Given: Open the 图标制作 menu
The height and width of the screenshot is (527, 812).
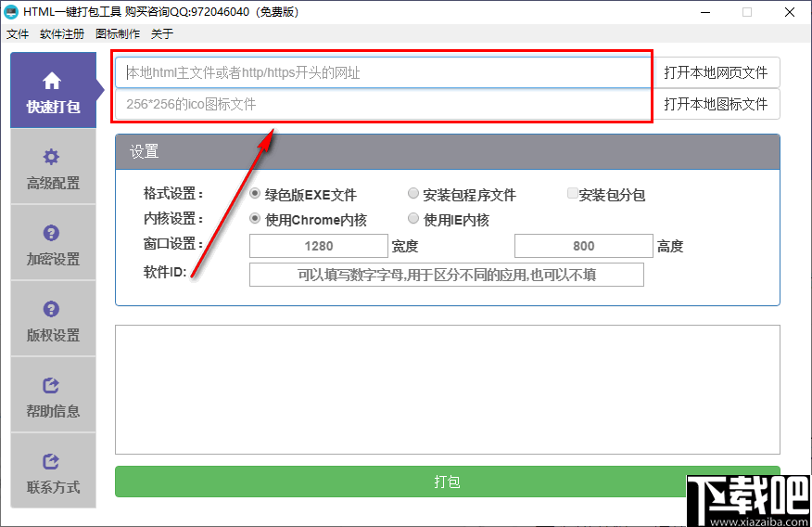Looking at the screenshot, I should tap(118, 34).
